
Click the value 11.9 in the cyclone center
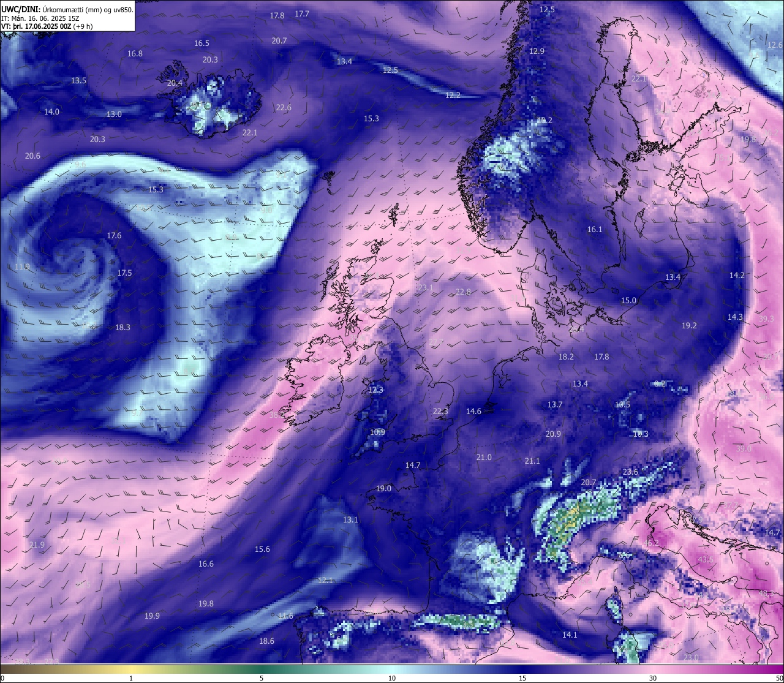click(22, 266)
